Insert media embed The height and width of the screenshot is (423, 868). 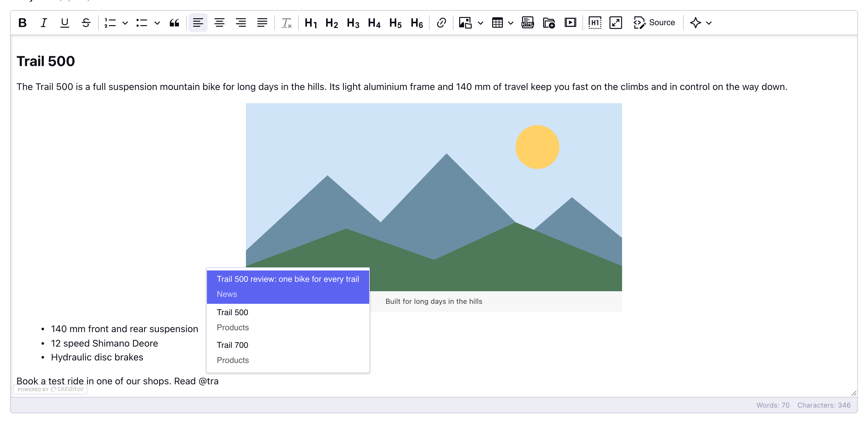(x=570, y=23)
